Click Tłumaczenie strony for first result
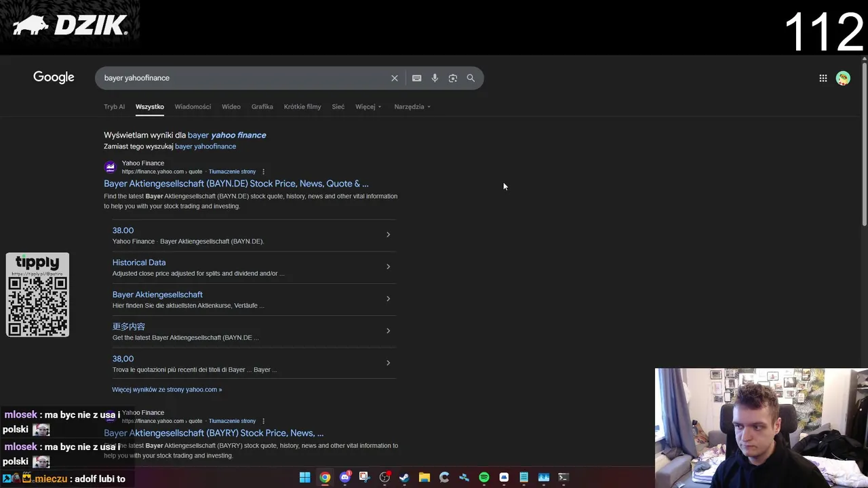This screenshot has width=868, height=488. (232, 171)
